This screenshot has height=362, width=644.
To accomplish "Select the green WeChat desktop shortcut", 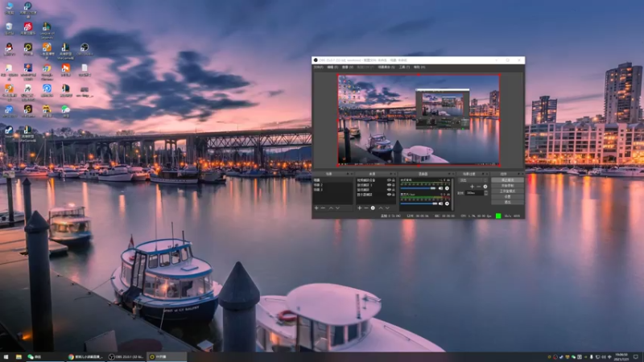I will pyautogui.click(x=65, y=112).
